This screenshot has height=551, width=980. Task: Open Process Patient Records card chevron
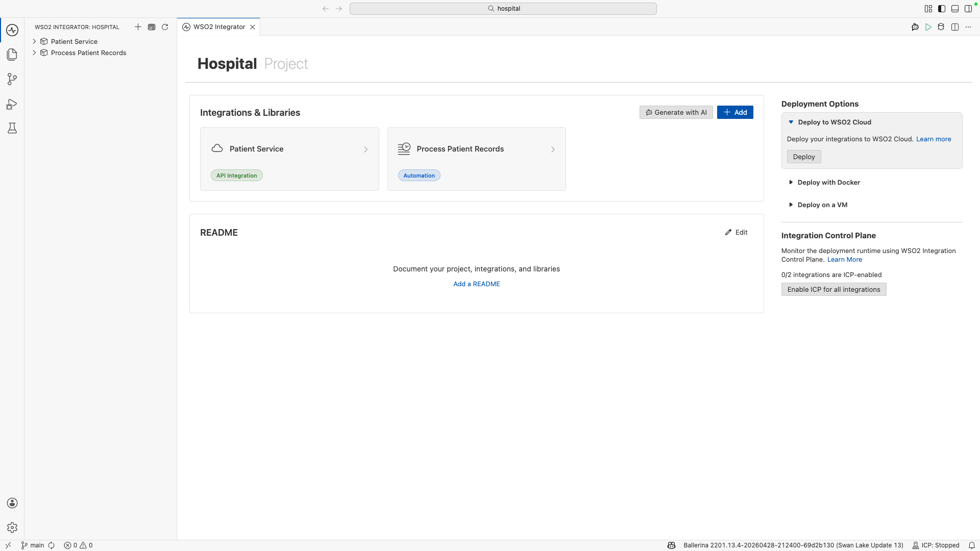tap(553, 149)
